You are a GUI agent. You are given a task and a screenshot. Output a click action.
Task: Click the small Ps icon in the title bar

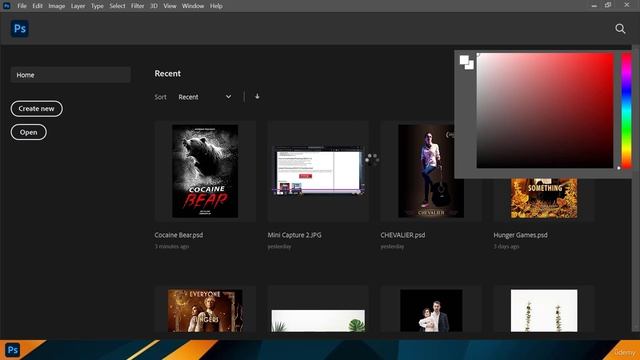point(7,6)
